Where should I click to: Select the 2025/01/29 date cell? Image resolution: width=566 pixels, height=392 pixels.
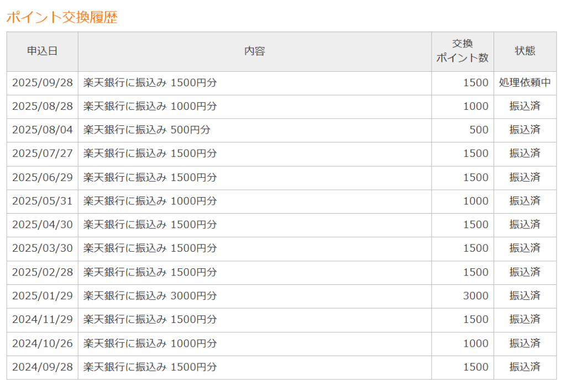[43, 296]
